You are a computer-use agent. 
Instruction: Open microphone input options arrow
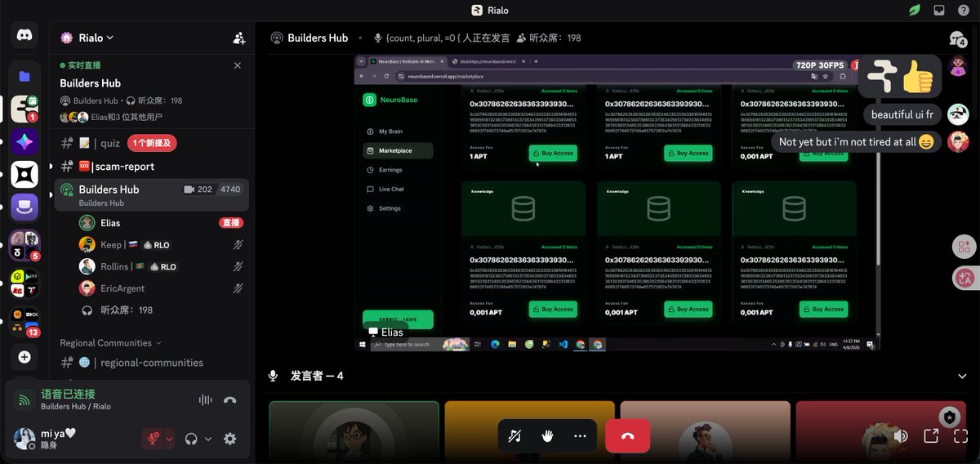coord(169,439)
